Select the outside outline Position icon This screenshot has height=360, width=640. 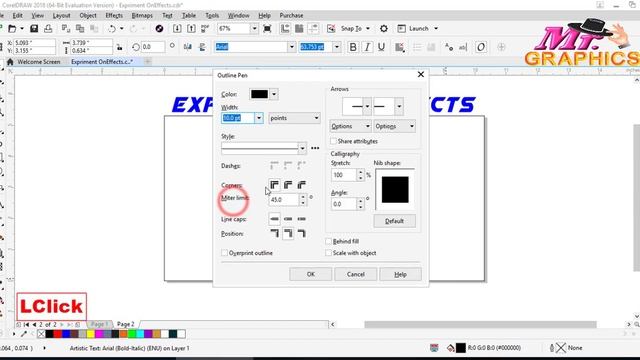(x=274, y=233)
